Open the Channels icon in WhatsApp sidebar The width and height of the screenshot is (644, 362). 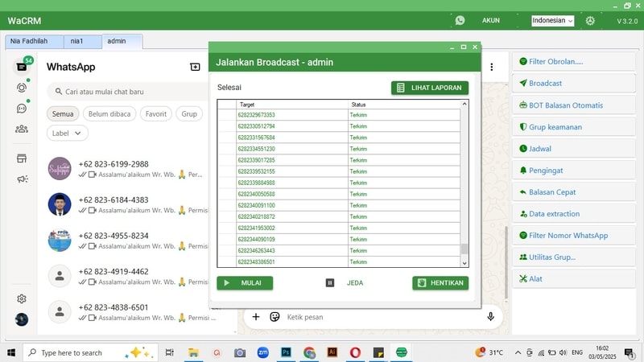pyautogui.click(x=22, y=109)
